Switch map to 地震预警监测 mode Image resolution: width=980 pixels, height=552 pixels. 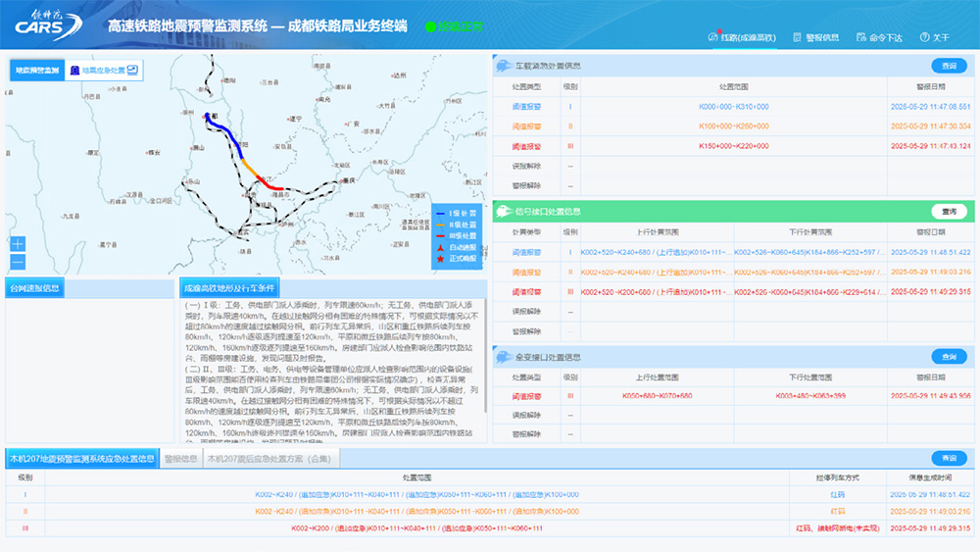pos(36,71)
